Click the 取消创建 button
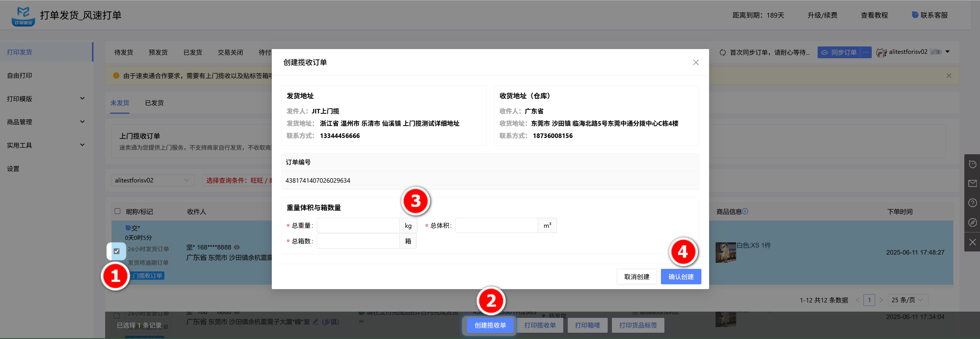The height and width of the screenshot is (339, 980). pos(636,277)
